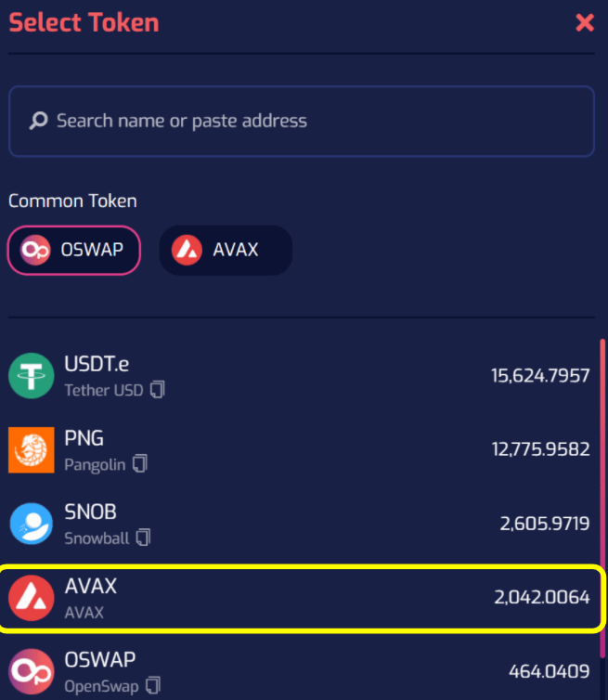The height and width of the screenshot is (700, 608).
Task: Click the token list scrollbar
Action: click(x=602, y=501)
